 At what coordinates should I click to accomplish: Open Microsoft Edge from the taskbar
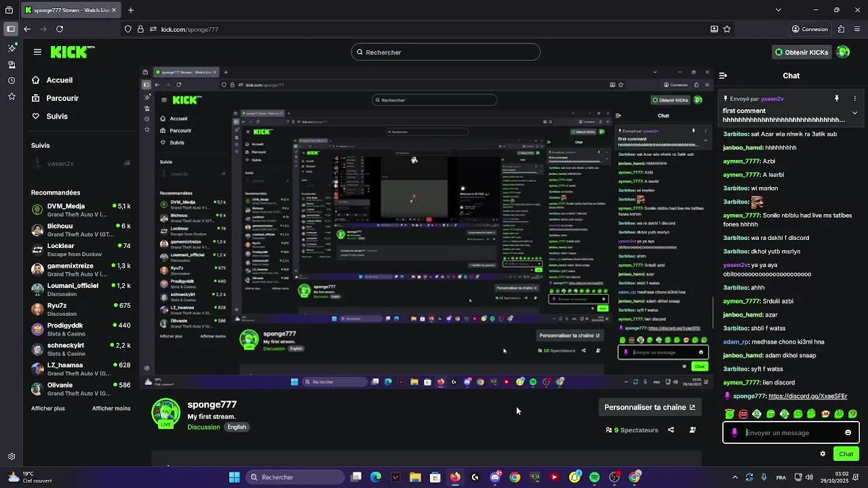[x=376, y=477]
